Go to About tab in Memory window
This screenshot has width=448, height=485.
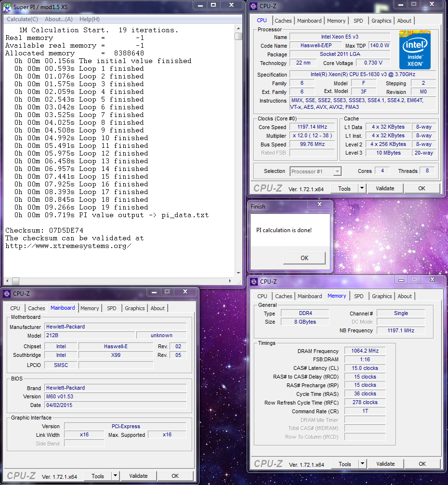[x=405, y=296]
